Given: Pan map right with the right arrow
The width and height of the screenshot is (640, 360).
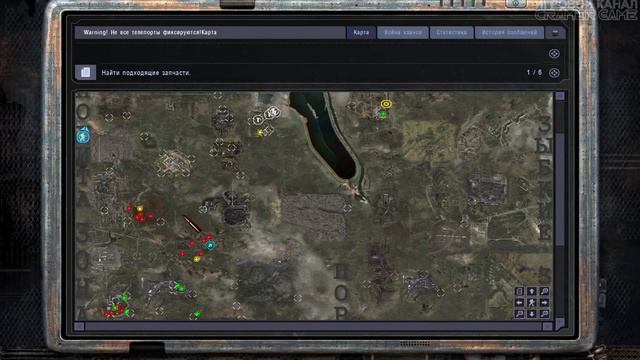Looking at the screenshot, I should pyautogui.click(x=544, y=302).
